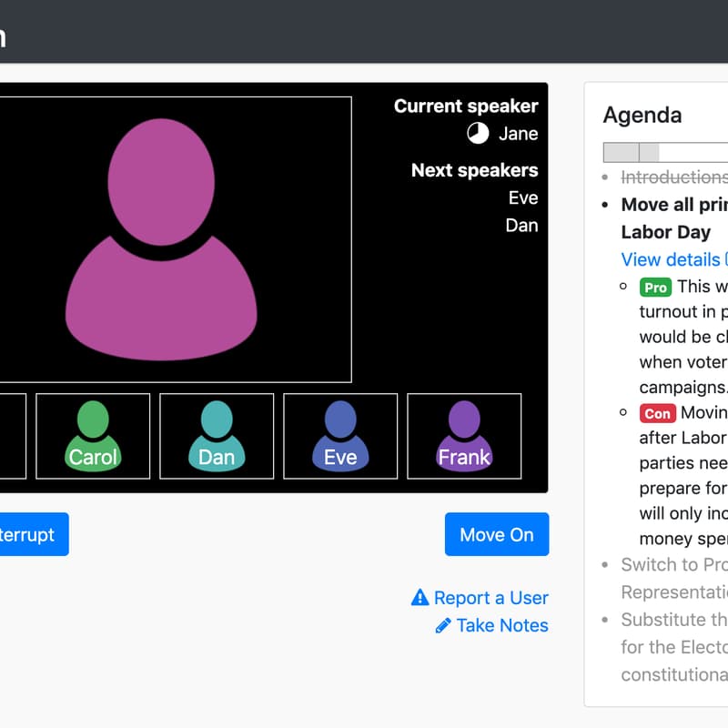Click Eve's blue avatar icon
Image resolution: width=728 pixels, height=728 pixels.
tap(340, 436)
